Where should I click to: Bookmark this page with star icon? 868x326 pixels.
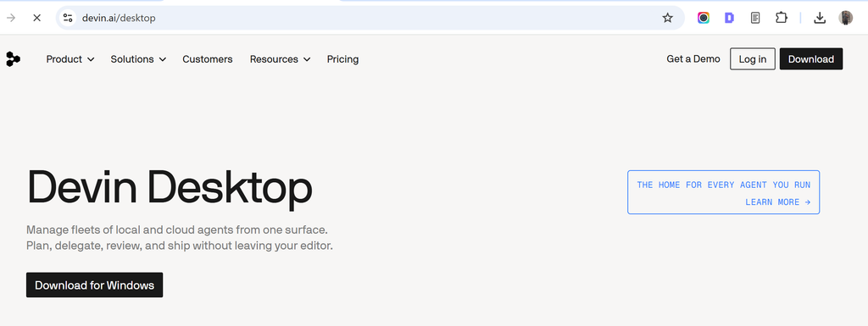pos(668,18)
